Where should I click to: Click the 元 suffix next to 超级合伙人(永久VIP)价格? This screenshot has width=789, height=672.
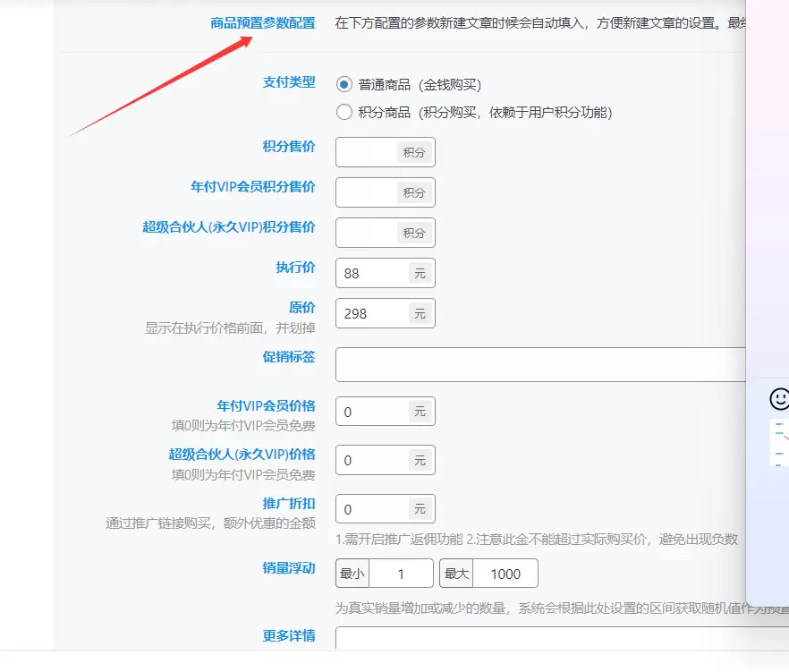pyautogui.click(x=420, y=460)
